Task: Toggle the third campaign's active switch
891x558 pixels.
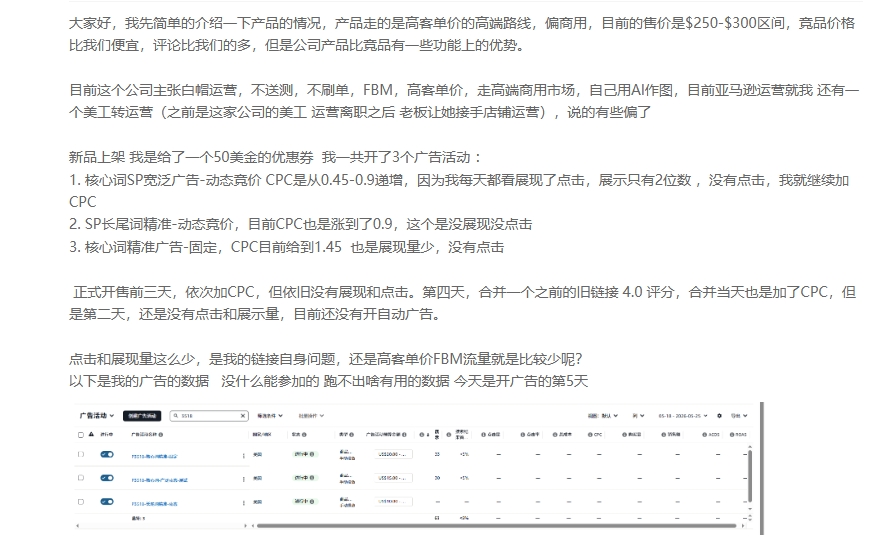Action: (x=107, y=502)
